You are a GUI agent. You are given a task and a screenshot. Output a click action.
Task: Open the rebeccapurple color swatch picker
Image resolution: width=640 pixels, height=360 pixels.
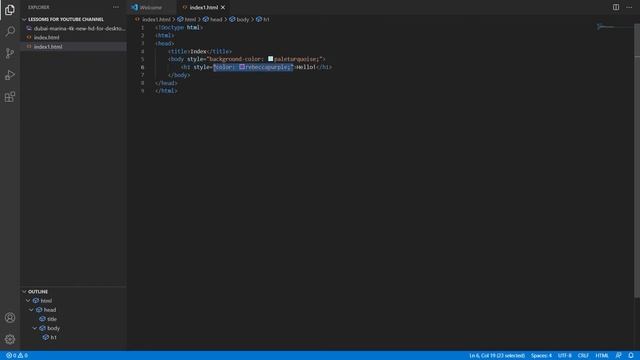point(242,67)
